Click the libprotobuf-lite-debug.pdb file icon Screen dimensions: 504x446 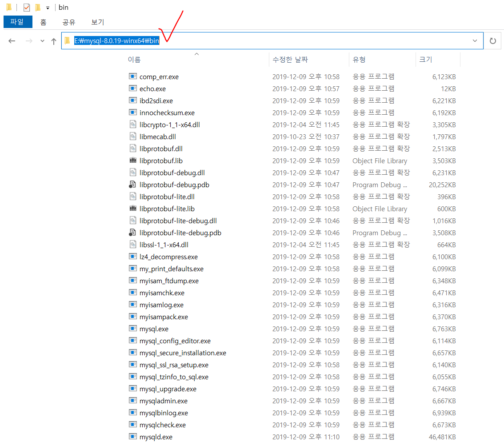132,233
